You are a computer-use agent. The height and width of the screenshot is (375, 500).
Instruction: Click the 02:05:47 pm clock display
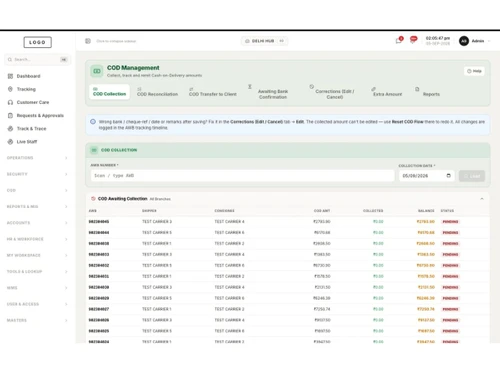point(438,38)
